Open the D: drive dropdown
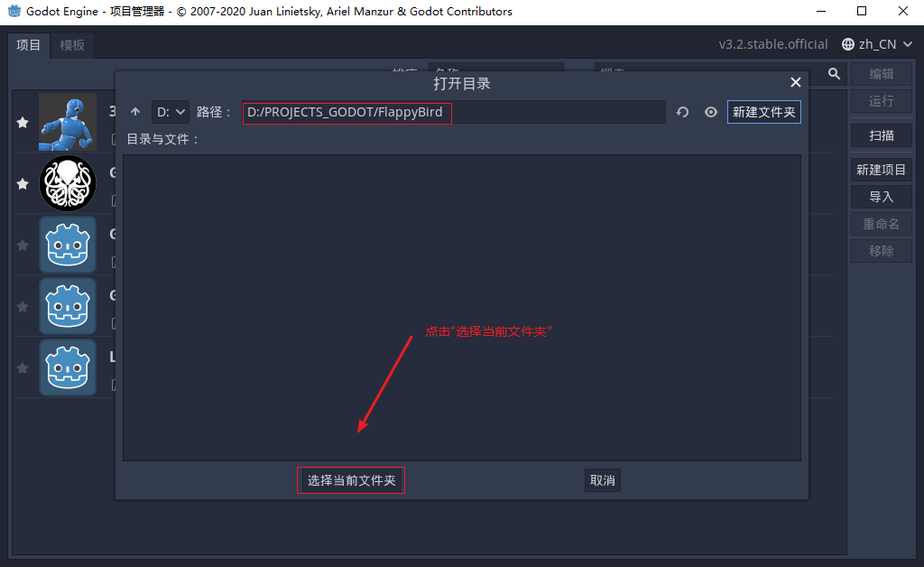Viewport: 924px width, 567px height. tap(171, 112)
